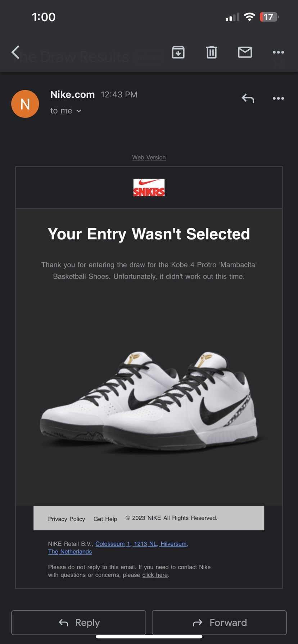Expand the "to me" recipient details
Screen dimensions: 298x644
(x=66, y=111)
